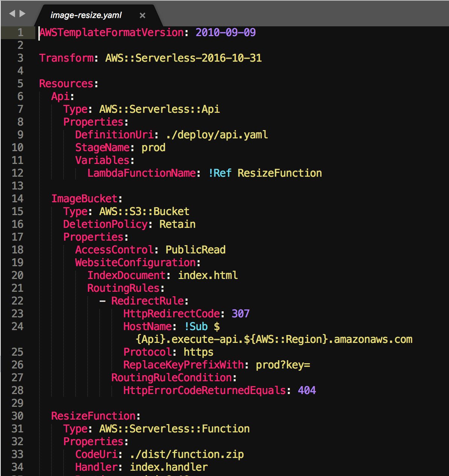Click AWS::Serverless::Function type value

click(x=174, y=429)
